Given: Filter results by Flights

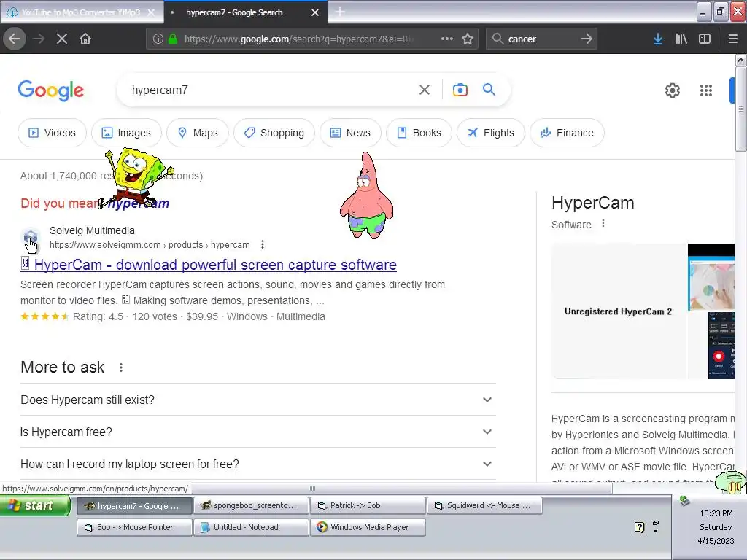Looking at the screenshot, I should point(491,133).
